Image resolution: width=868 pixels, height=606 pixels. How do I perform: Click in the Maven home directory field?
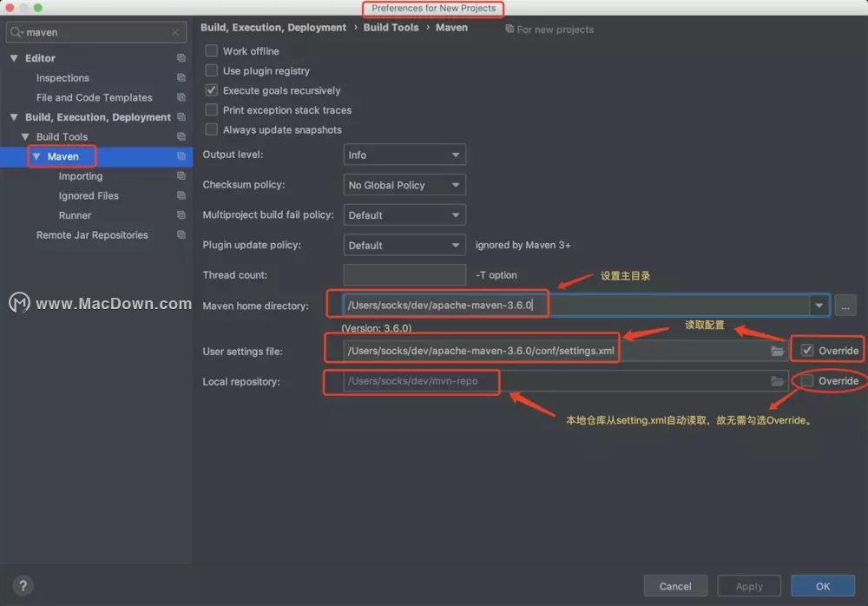tap(575, 306)
